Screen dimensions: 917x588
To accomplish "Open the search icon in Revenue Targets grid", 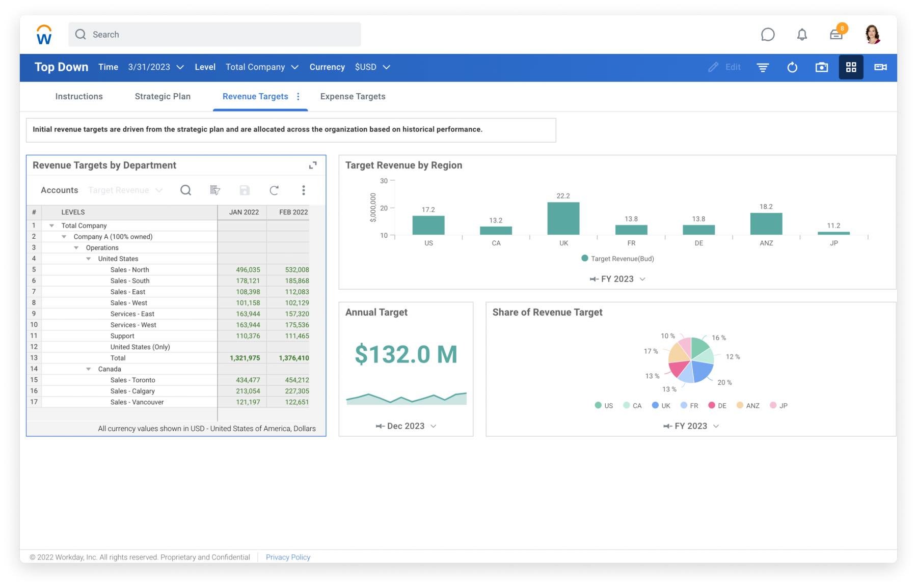I will pyautogui.click(x=185, y=190).
